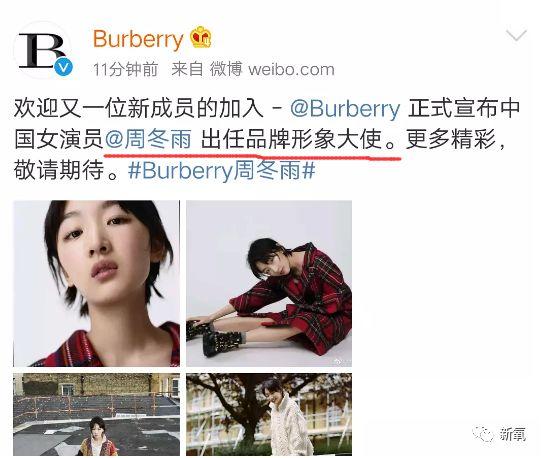Click the 来自 微博 source label
The width and height of the screenshot is (543, 458).
pos(206,69)
